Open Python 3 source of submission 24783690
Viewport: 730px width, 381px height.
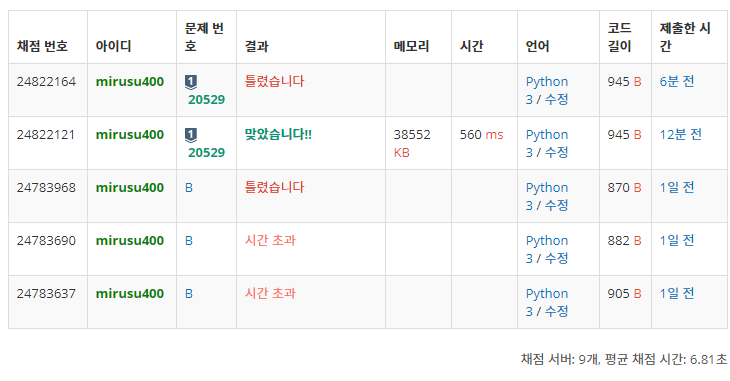click(x=547, y=250)
